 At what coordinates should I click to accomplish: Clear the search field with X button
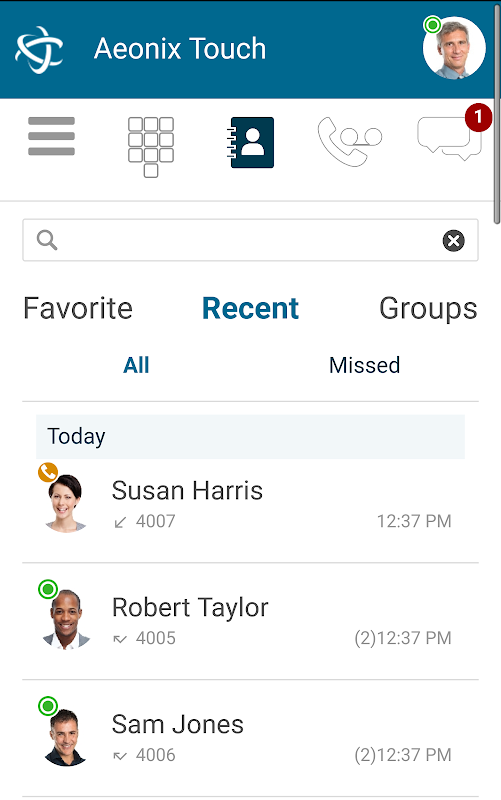tap(453, 240)
